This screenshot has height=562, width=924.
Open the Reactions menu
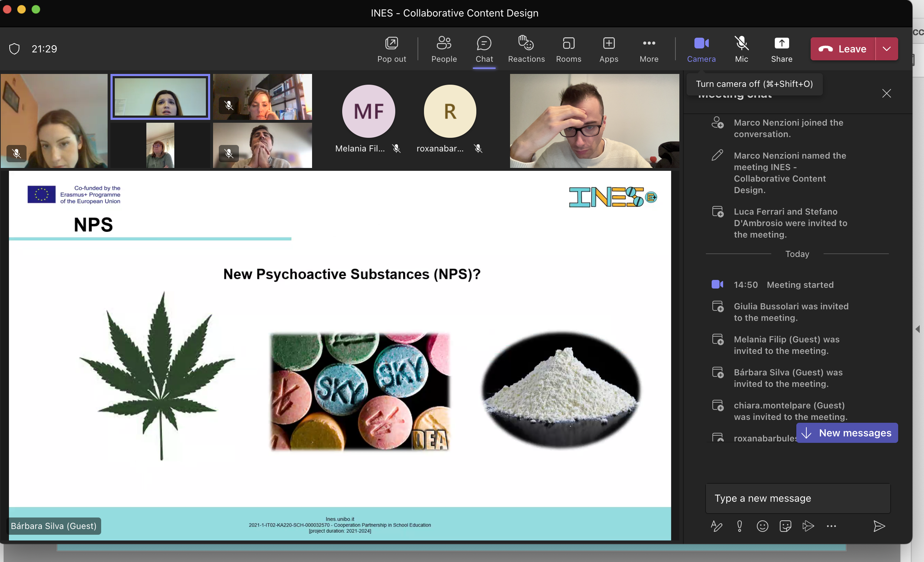(526, 49)
